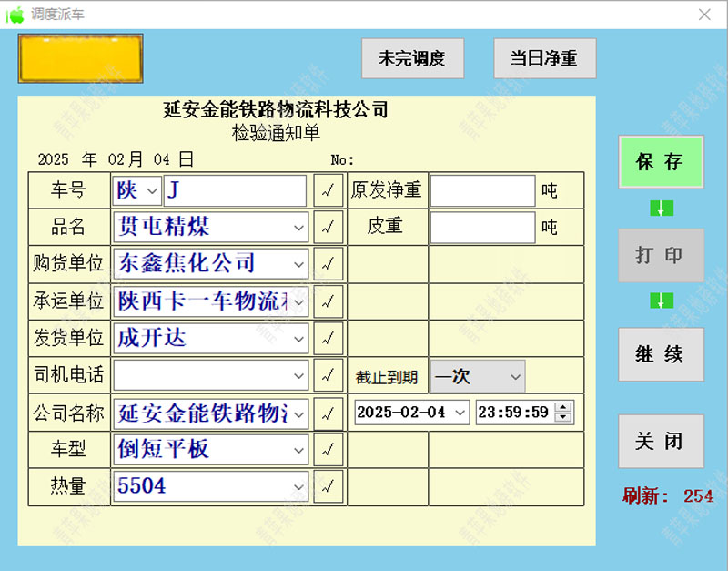
Task: Click the green apple app icon in title bar
Action: tap(15, 14)
